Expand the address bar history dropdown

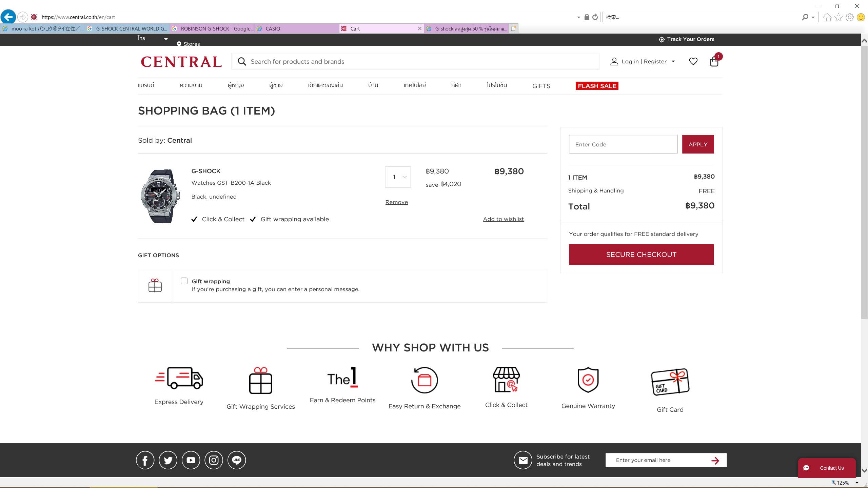579,17
